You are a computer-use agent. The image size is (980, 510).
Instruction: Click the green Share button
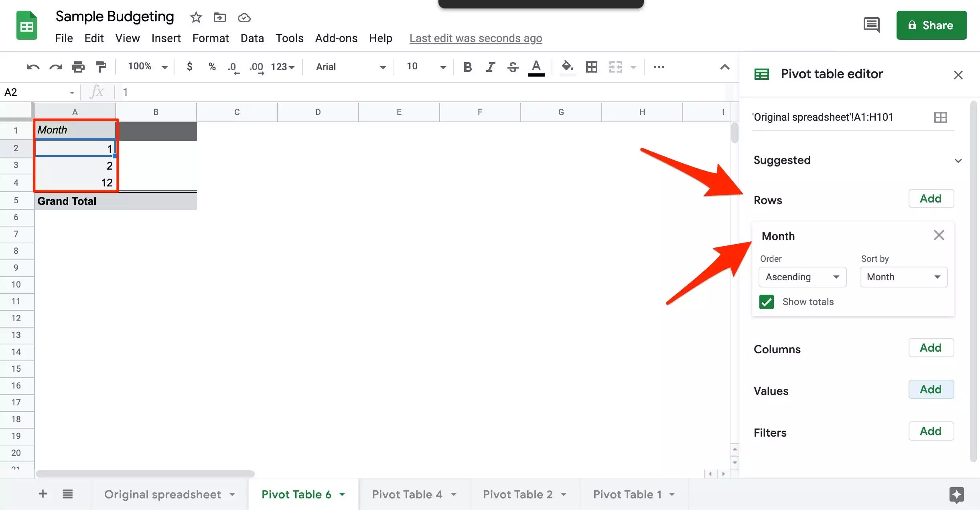point(931,25)
